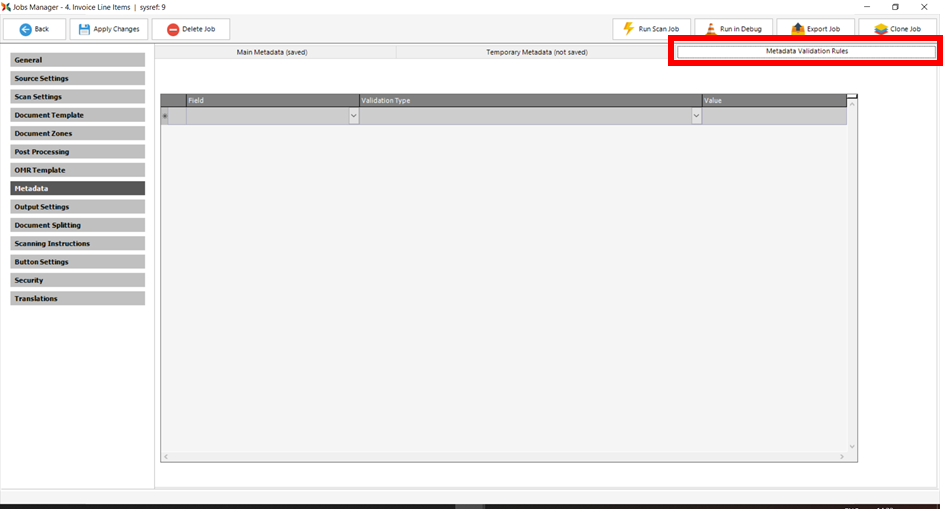Viewport: 943px width, 509px height.
Task: Click the Export Job icon
Action: pos(797,29)
